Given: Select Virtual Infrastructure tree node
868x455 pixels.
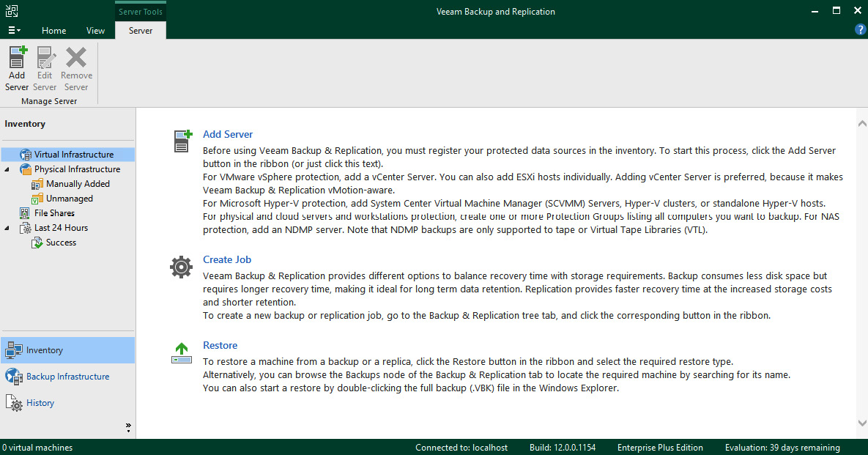Looking at the screenshot, I should [68, 155].
